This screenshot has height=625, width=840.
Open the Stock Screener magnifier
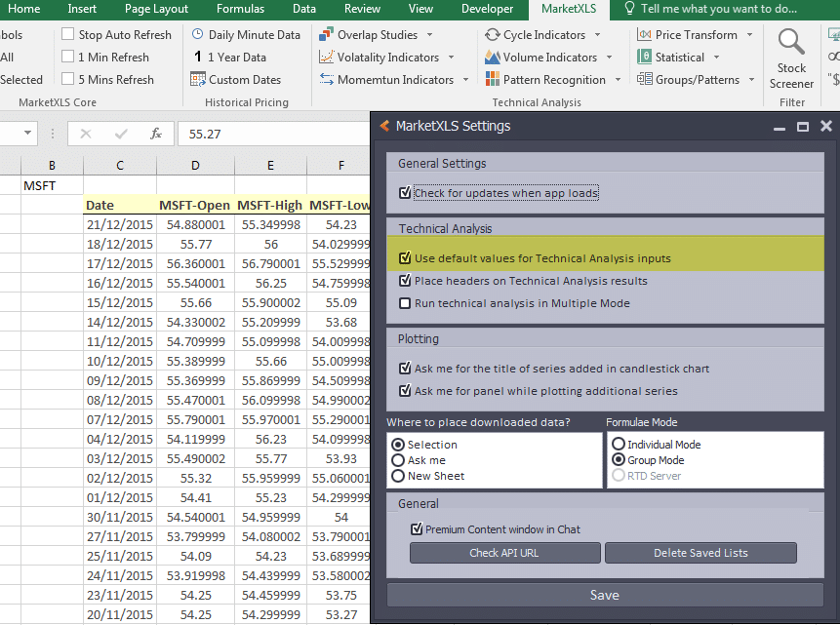791,42
